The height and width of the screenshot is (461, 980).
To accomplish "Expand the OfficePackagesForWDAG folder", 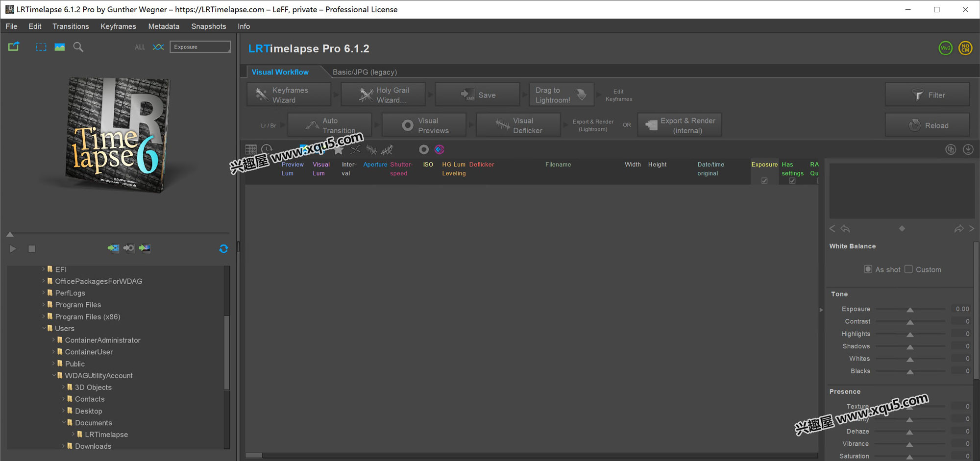I will point(44,281).
